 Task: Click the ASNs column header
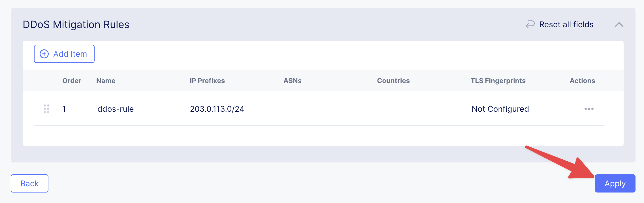[292, 81]
